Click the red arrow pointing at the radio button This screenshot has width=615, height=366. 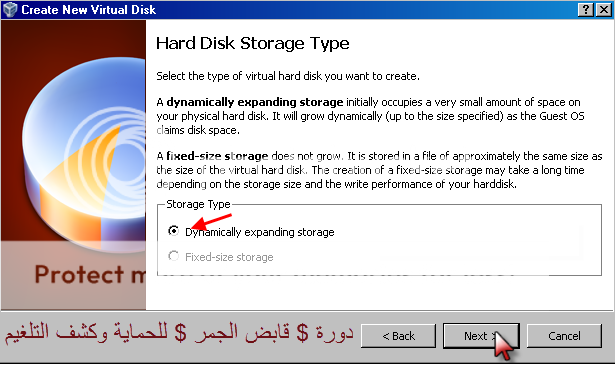212,222
